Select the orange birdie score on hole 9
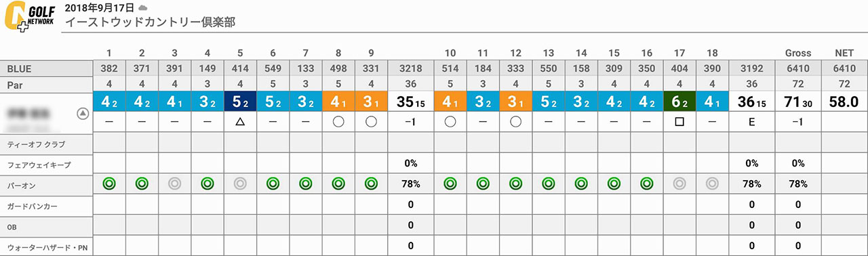Screen dimensions: 868x256 tap(370, 102)
